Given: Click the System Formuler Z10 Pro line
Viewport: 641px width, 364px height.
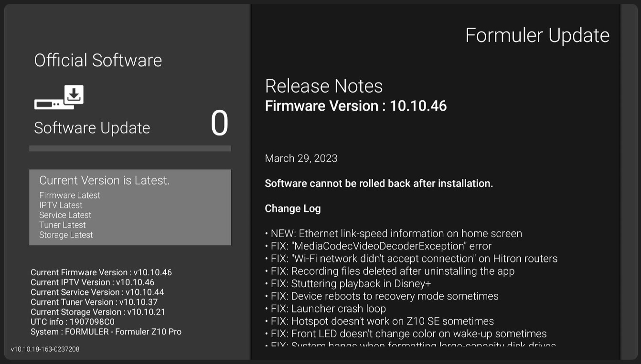Looking at the screenshot, I should click(106, 332).
